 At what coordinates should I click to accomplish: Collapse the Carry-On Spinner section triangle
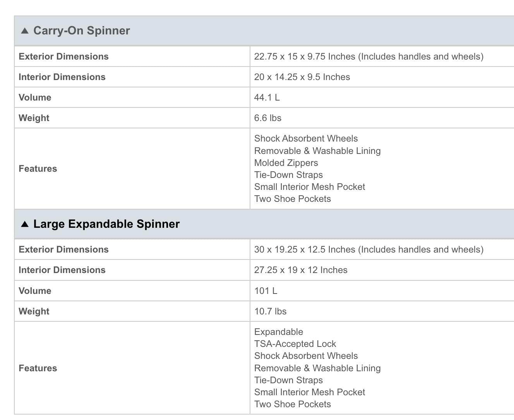click(25, 31)
